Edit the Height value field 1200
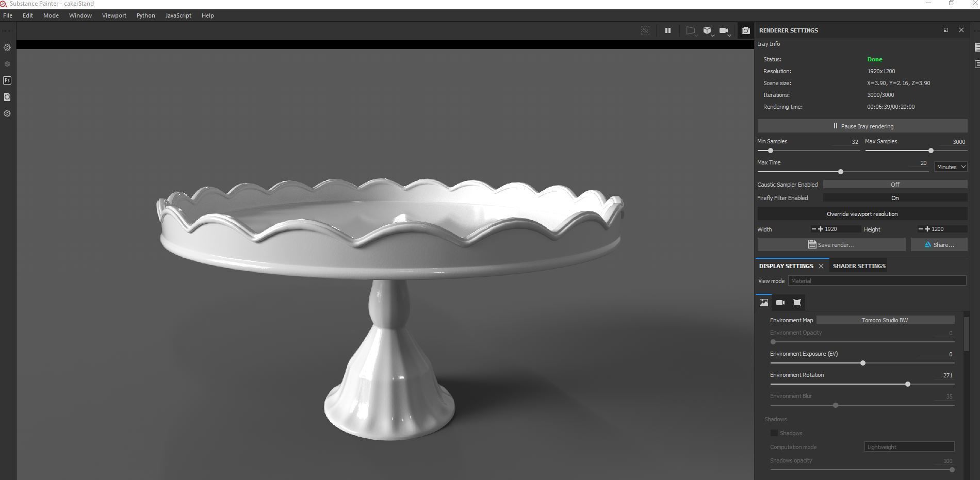Viewport: 980px width, 480px height. coord(949,229)
